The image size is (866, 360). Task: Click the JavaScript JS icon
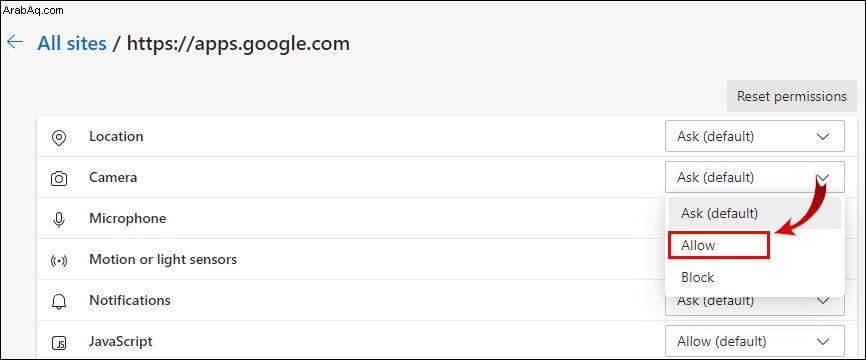pos(59,342)
